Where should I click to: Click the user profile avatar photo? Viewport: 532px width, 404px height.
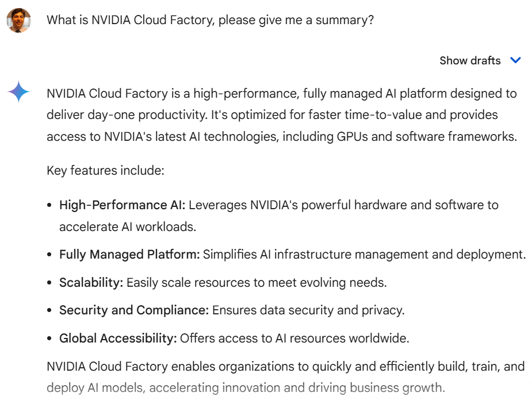coord(18,20)
